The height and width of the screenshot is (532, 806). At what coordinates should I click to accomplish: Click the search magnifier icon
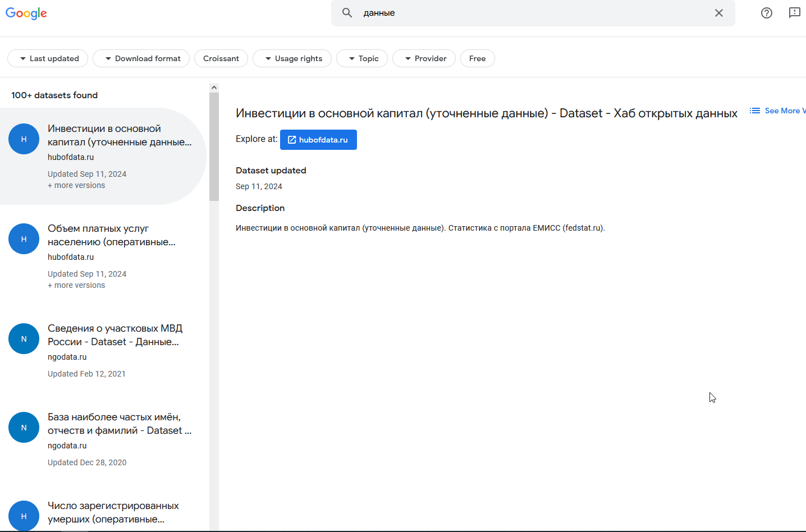tap(347, 13)
